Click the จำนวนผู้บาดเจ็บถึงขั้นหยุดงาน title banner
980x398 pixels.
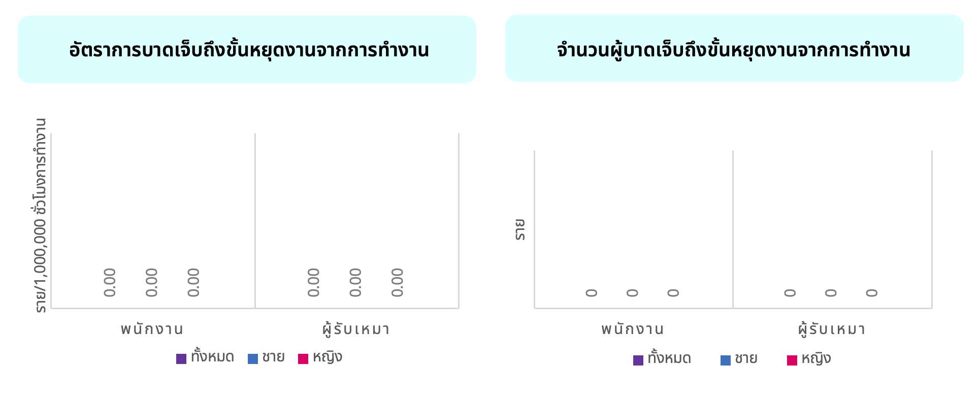[x=734, y=49]
